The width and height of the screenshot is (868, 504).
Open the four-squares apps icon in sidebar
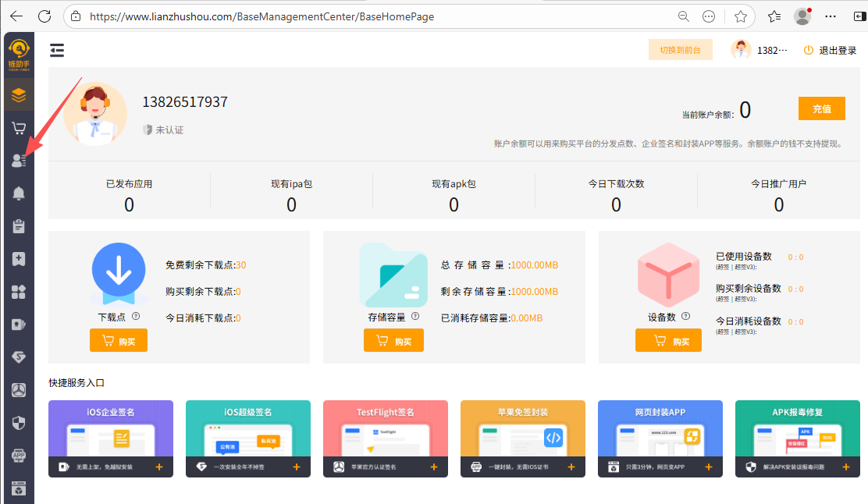click(19, 292)
